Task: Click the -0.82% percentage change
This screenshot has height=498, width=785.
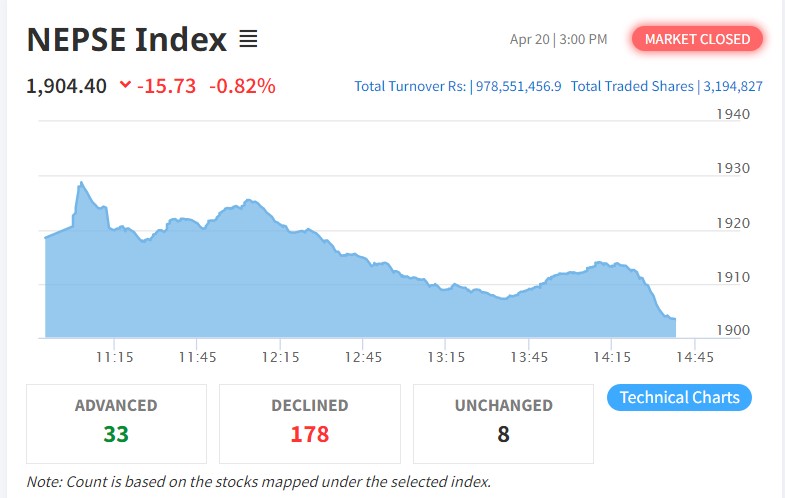Action: click(242, 86)
